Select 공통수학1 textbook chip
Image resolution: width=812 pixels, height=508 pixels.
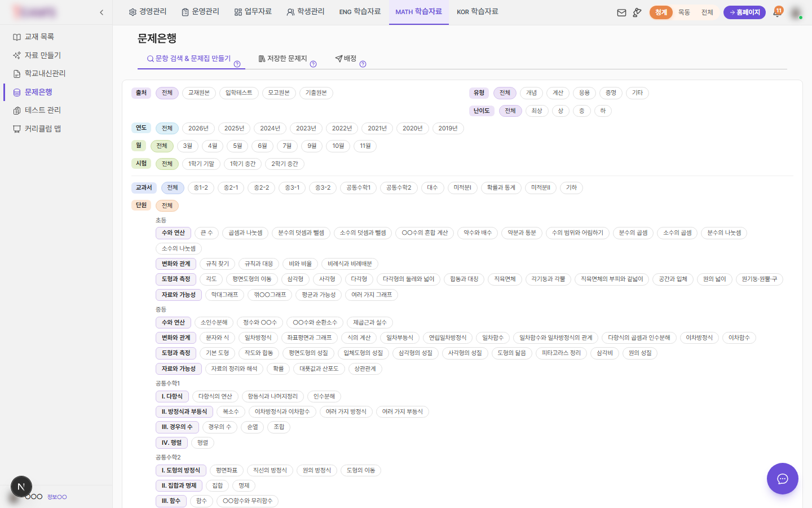tap(359, 188)
